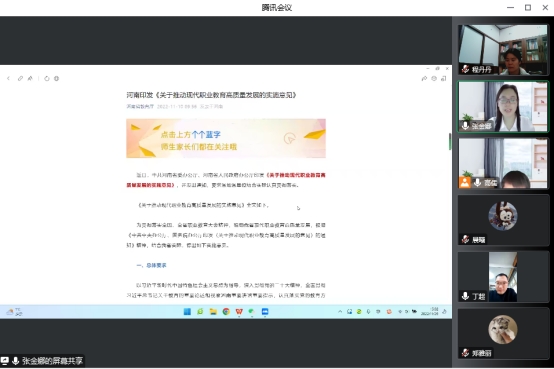This screenshot has width=554, height=369.
Task: Toggle 丁超's microphone icon
Action: pos(465,296)
